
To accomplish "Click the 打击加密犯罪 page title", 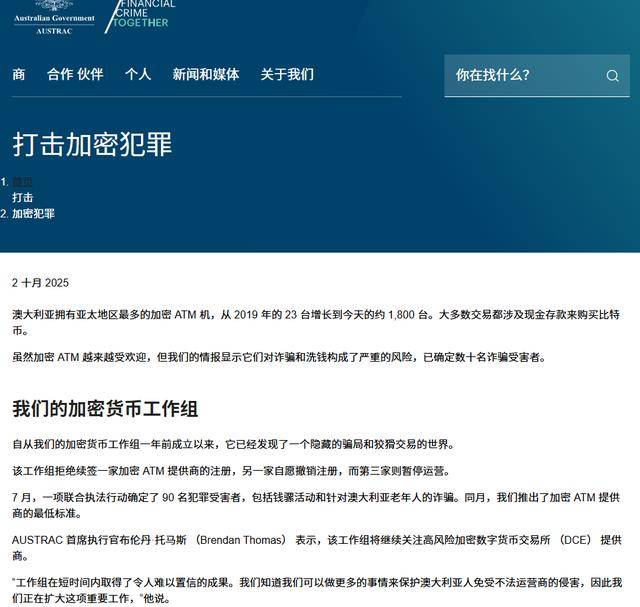I will (92, 143).
